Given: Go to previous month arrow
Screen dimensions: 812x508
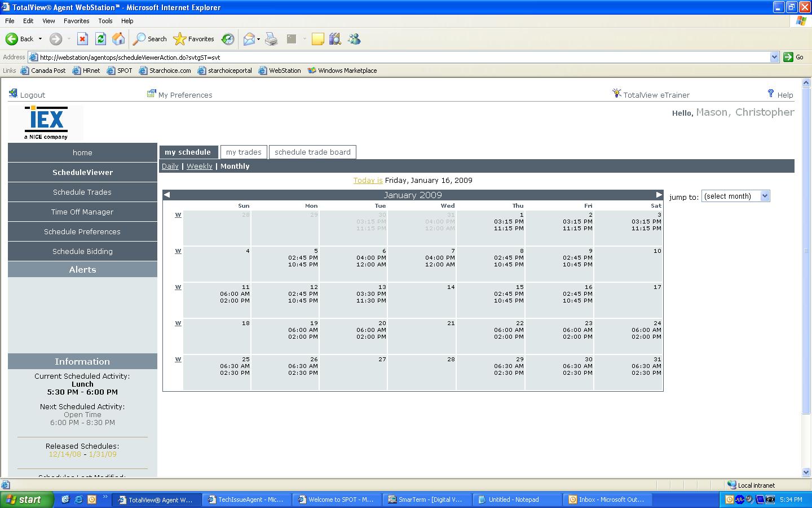Looking at the screenshot, I should tap(167, 195).
